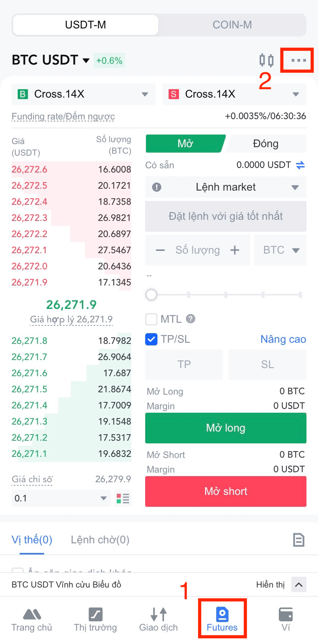Viewport: 318px width, 644px height.
Task: Open the 0.1 price precision dropdown
Action: [61, 498]
